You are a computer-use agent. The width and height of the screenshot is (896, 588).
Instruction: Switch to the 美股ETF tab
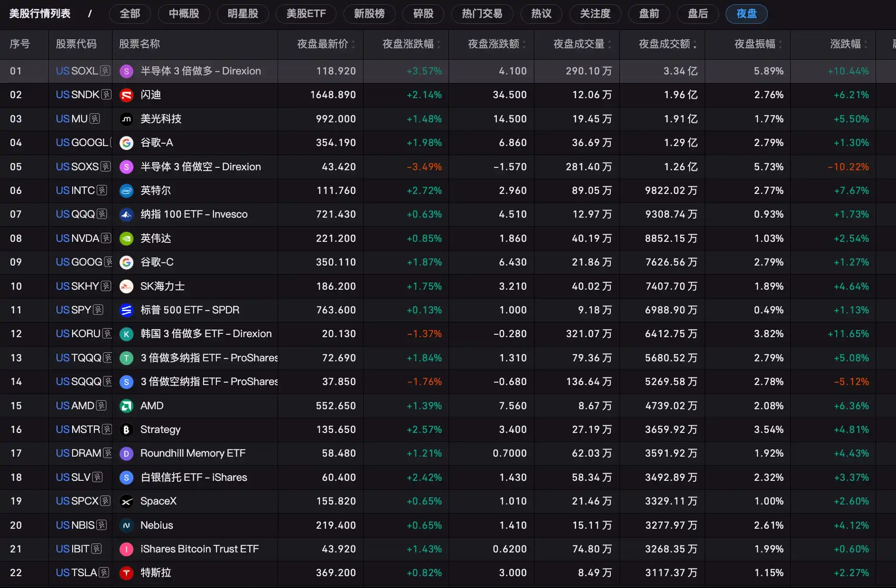[306, 14]
